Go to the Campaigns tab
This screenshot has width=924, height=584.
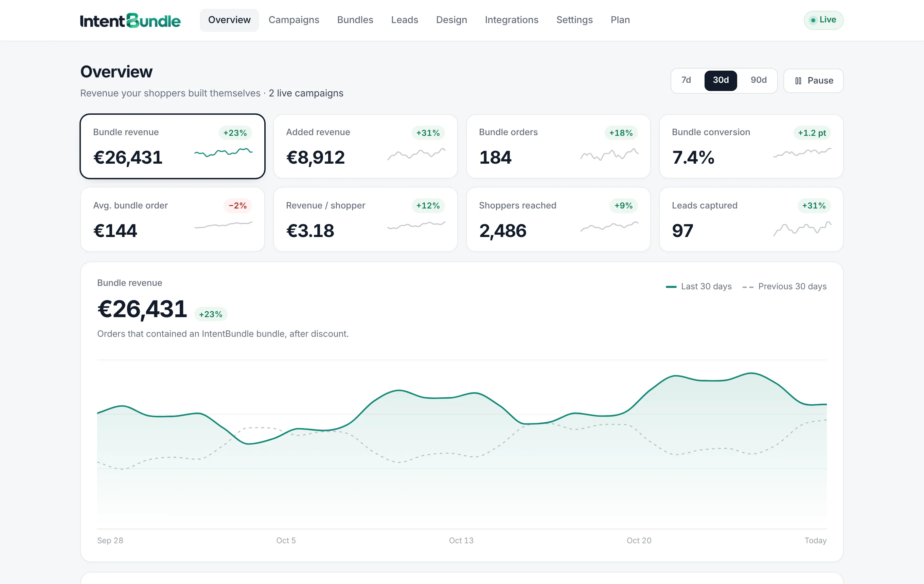[294, 20]
